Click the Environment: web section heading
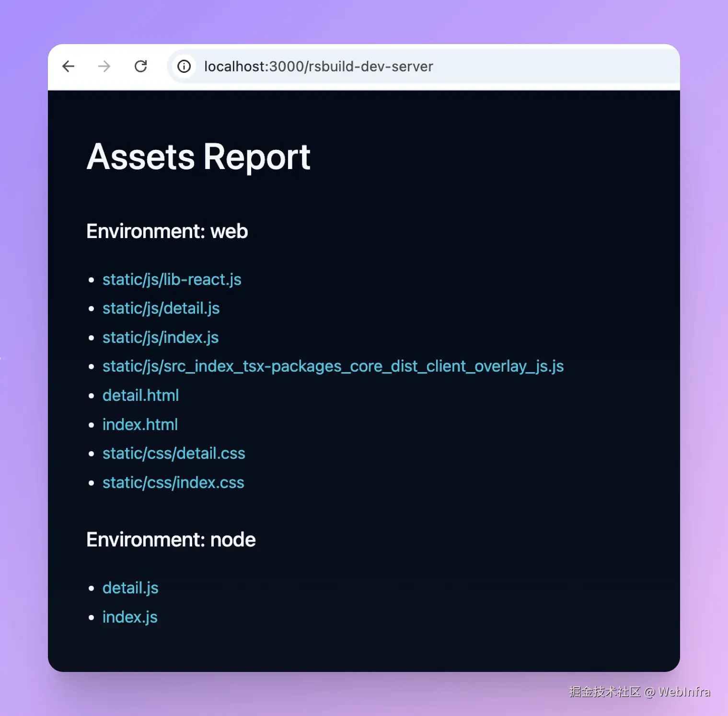The image size is (728, 716). [167, 231]
